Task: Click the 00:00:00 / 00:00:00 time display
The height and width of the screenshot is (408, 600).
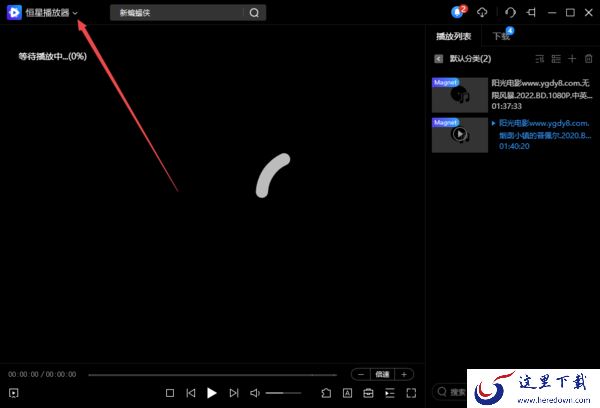Action: 42,374
